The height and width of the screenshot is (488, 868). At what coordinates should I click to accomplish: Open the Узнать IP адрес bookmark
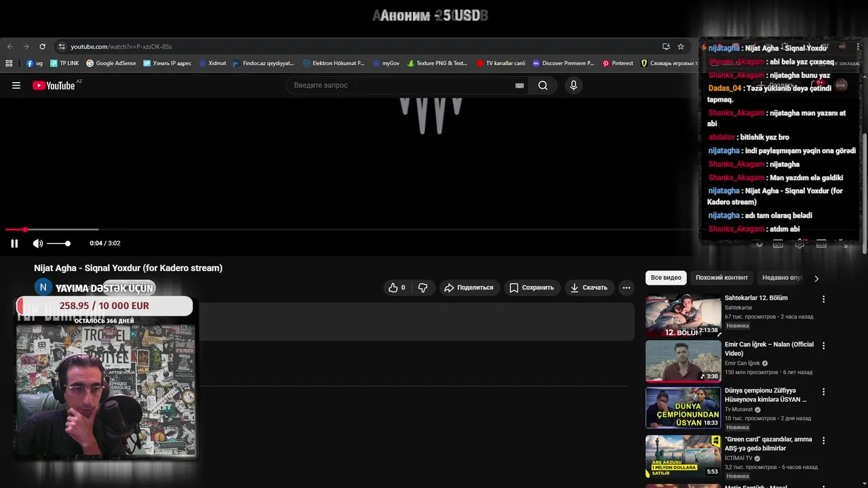(x=167, y=63)
